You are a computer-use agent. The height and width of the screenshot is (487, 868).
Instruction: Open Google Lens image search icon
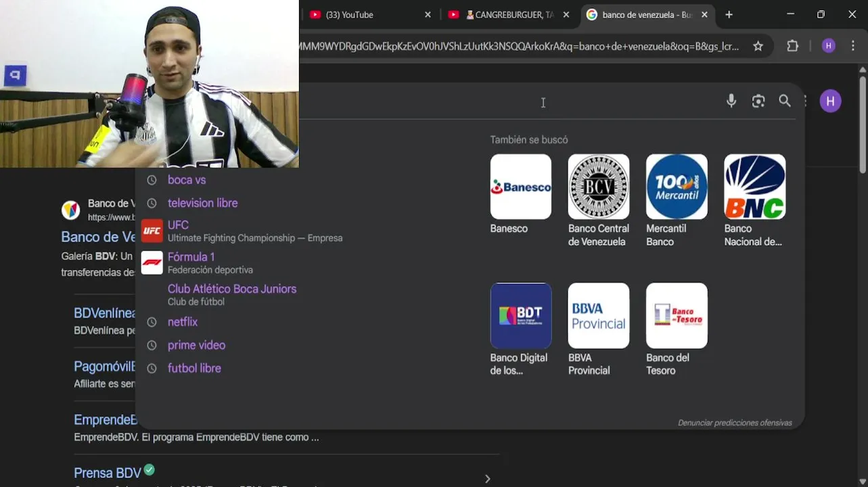758,101
